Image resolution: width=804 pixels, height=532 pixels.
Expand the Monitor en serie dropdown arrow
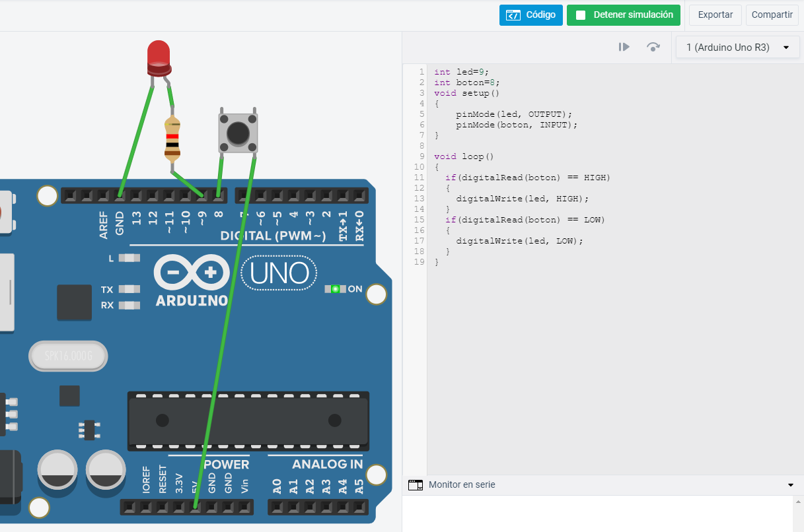pyautogui.click(x=791, y=485)
